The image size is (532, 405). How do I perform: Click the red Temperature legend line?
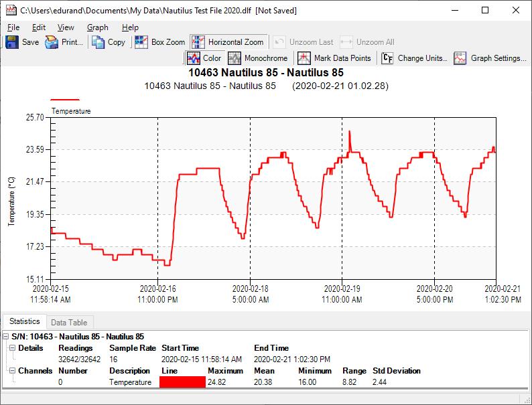tap(65, 100)
